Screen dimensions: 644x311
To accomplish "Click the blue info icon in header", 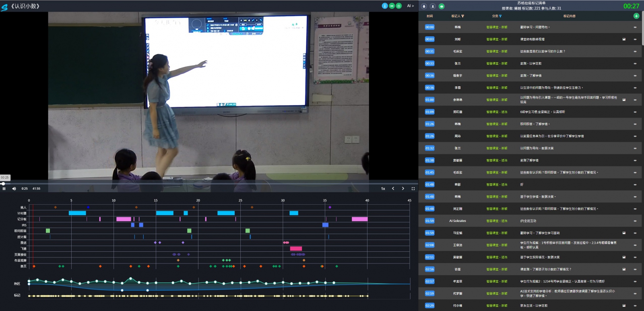I will click(x=384, y=6).
